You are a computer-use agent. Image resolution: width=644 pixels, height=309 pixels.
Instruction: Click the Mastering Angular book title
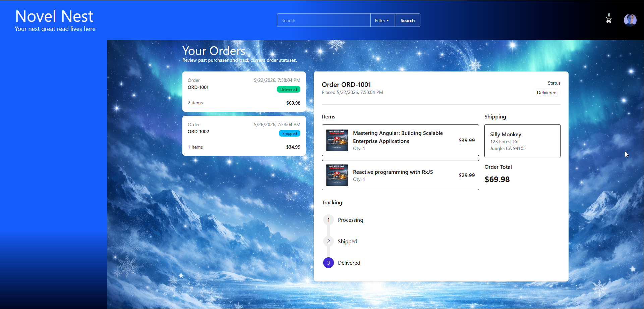(x=398, y=137)
